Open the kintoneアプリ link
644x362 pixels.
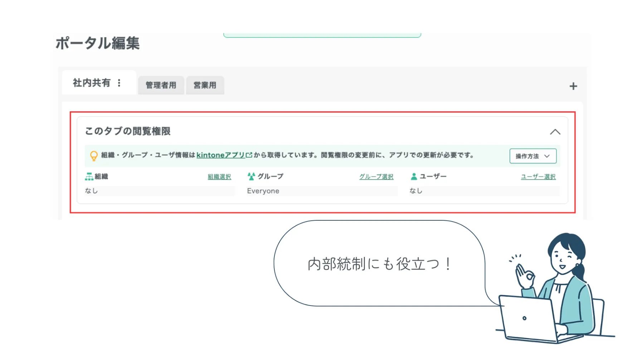220,155
